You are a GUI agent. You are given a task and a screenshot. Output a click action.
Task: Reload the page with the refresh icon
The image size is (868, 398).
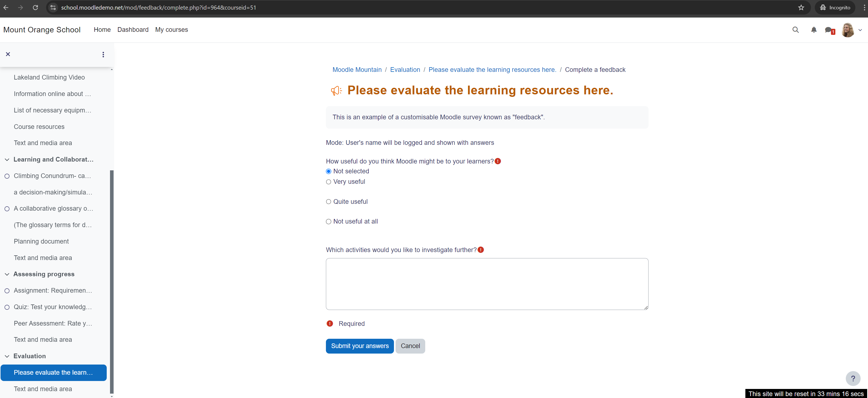point(35,7)
